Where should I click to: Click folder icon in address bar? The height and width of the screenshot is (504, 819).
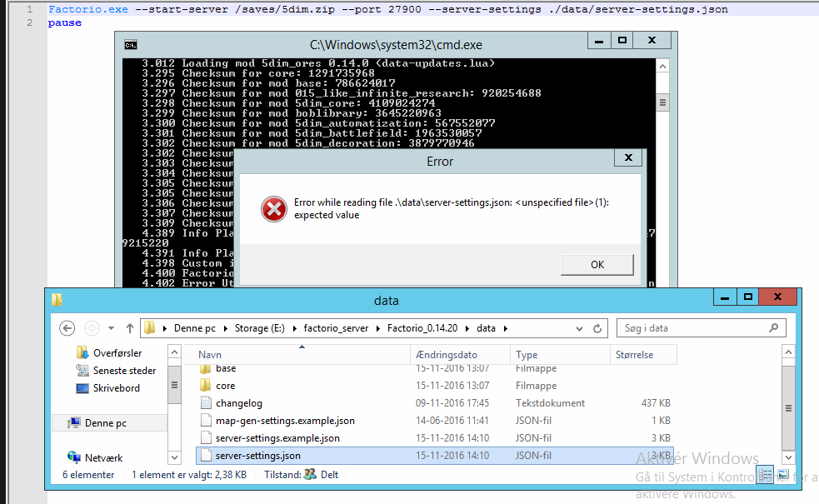pos(149,327)
